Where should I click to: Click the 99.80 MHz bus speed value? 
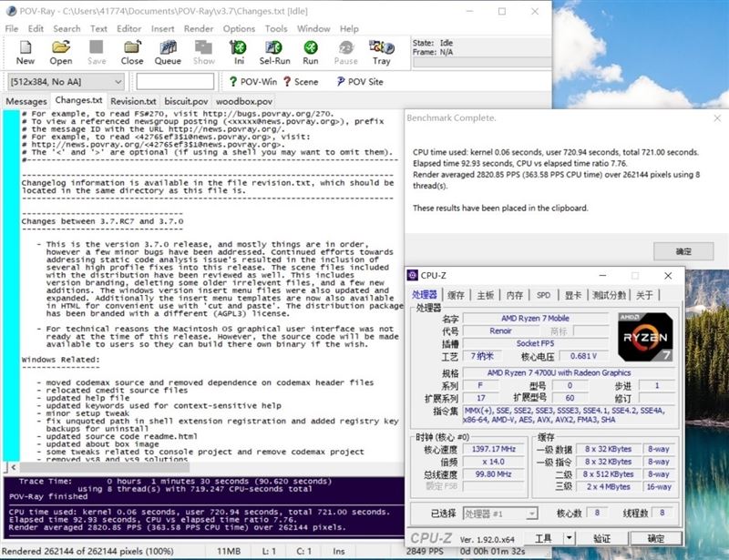(493, 474)
